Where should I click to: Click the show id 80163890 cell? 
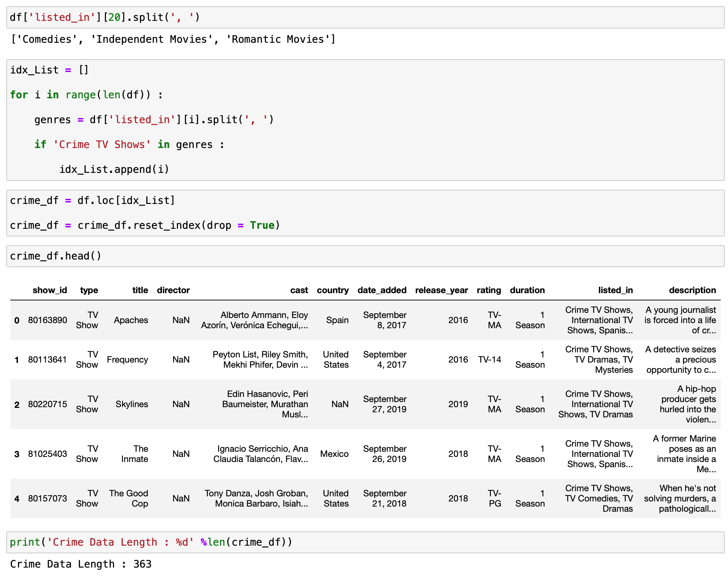tap(48, 320)
